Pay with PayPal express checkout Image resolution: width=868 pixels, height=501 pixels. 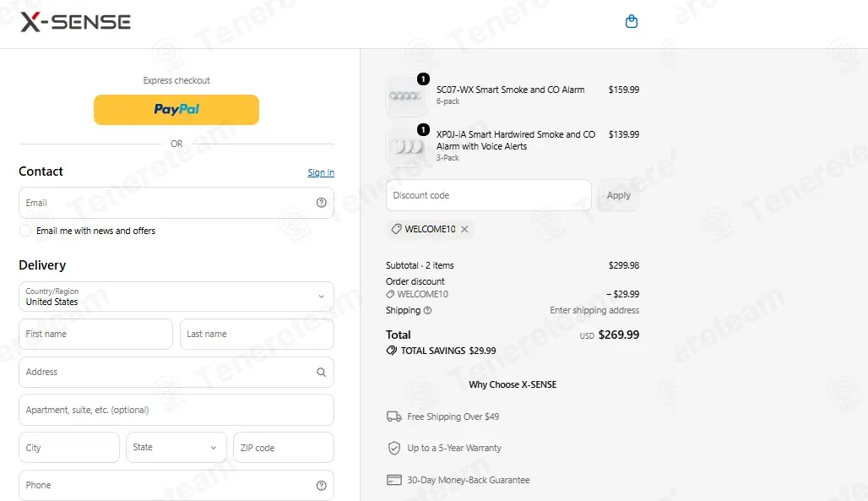pos(176,110)
